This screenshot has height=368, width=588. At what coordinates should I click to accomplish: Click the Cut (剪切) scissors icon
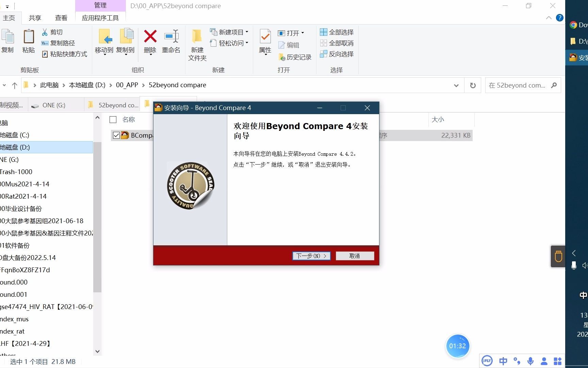pyautogui.click(x=45, y=32)
